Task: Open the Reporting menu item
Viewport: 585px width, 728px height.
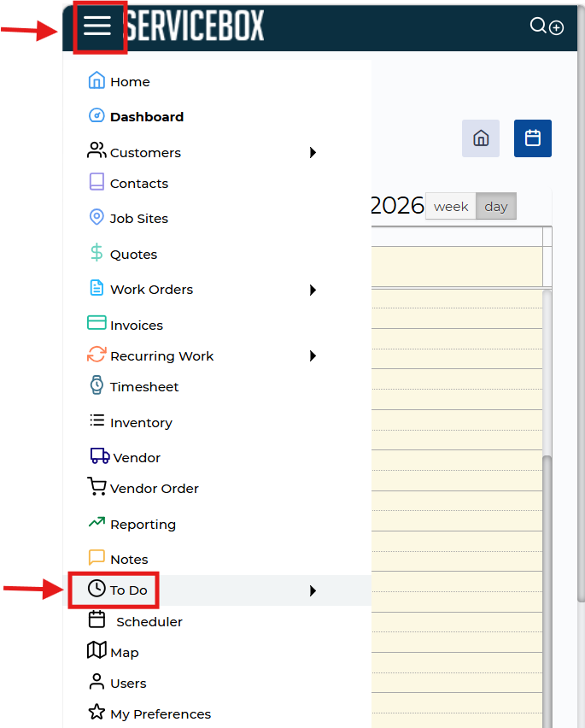Action: 143,525
